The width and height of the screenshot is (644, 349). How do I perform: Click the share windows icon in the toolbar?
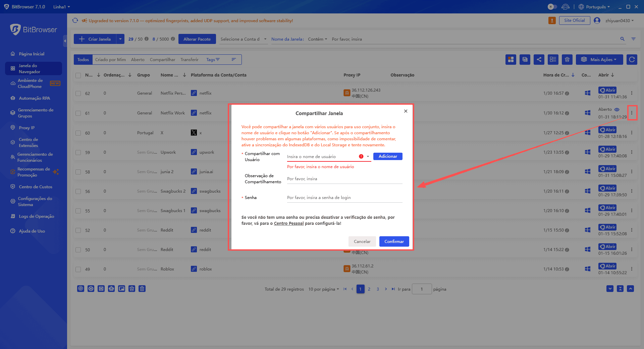pos(539,59)
